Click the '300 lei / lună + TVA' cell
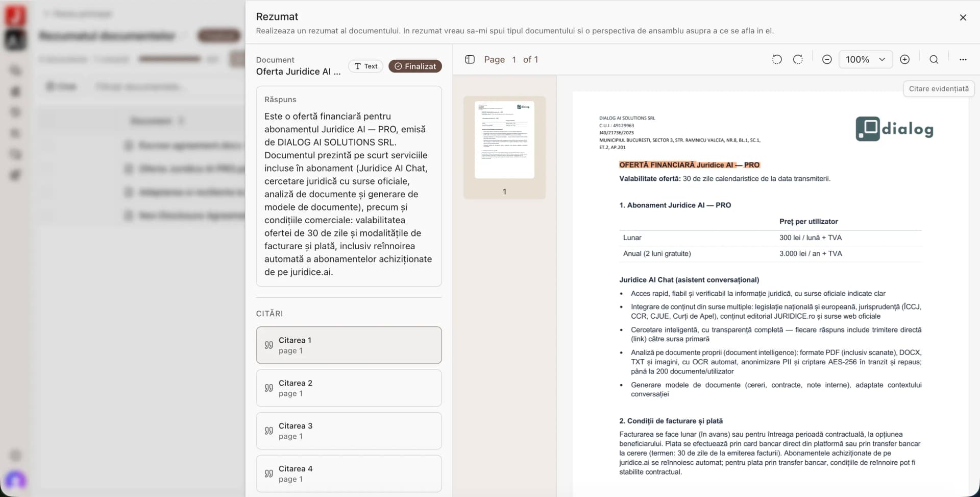This screenshot has height=497, width=980. tap(811, 238)
